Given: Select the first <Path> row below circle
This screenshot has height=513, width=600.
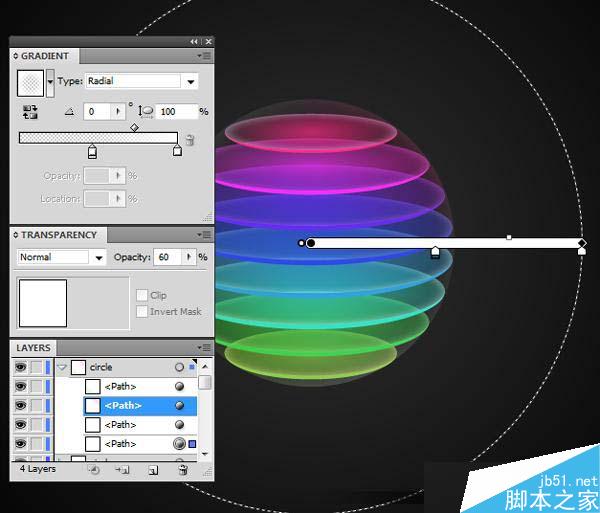Looking at the screenshot, I should [140, 386].
